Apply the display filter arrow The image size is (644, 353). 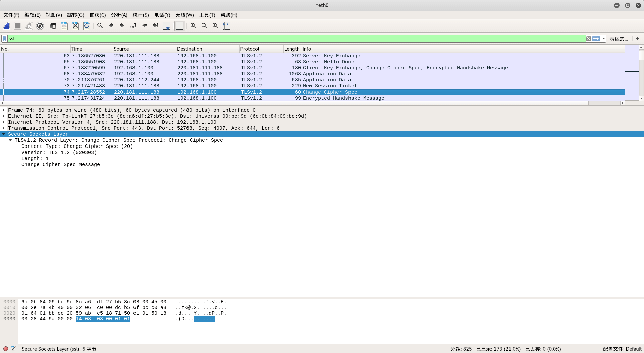tap(596, 39)
